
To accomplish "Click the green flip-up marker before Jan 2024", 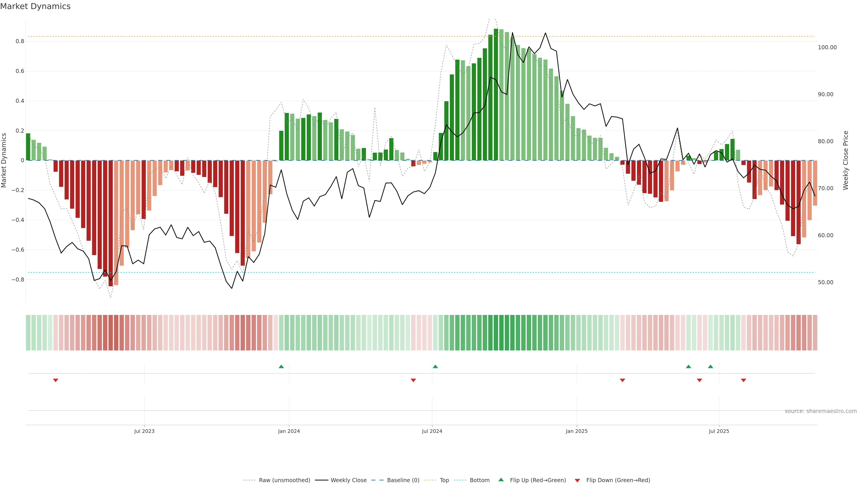I will pyautogui.click(x=281, y=366).
